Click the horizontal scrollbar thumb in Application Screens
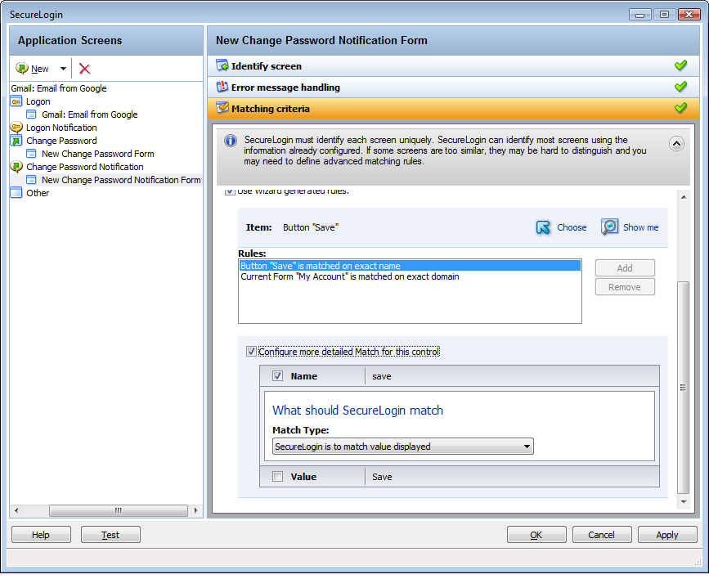This screenshot has height=588, width=709. tap(119, 510)
